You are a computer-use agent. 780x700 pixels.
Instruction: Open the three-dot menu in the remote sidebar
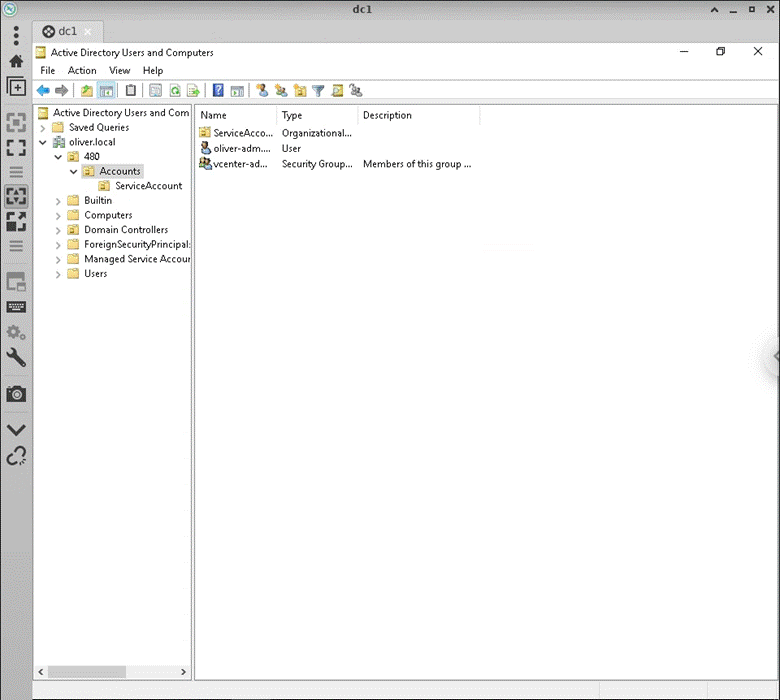pos(16,35)
